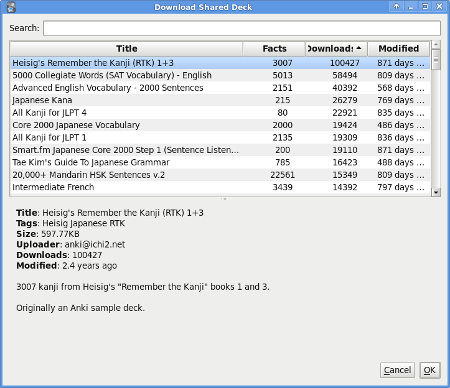Select Heisig's Remember the Kanji deck row

(x=220, y=63)
